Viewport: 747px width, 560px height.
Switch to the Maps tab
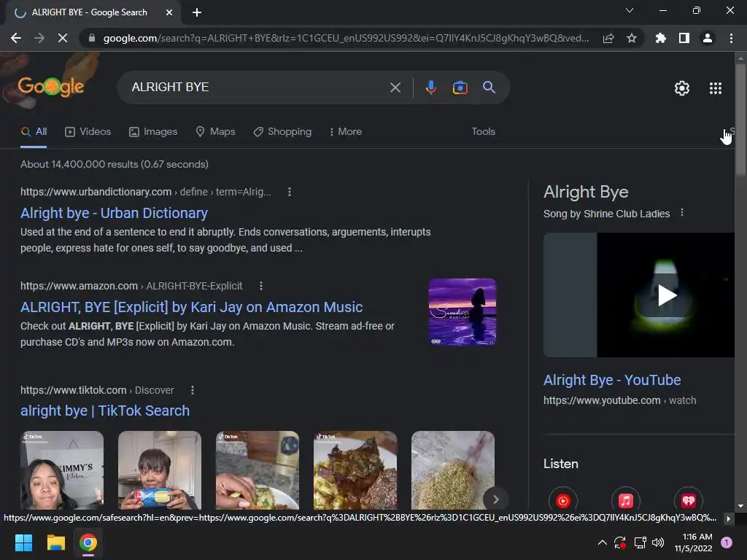(215, 131)
